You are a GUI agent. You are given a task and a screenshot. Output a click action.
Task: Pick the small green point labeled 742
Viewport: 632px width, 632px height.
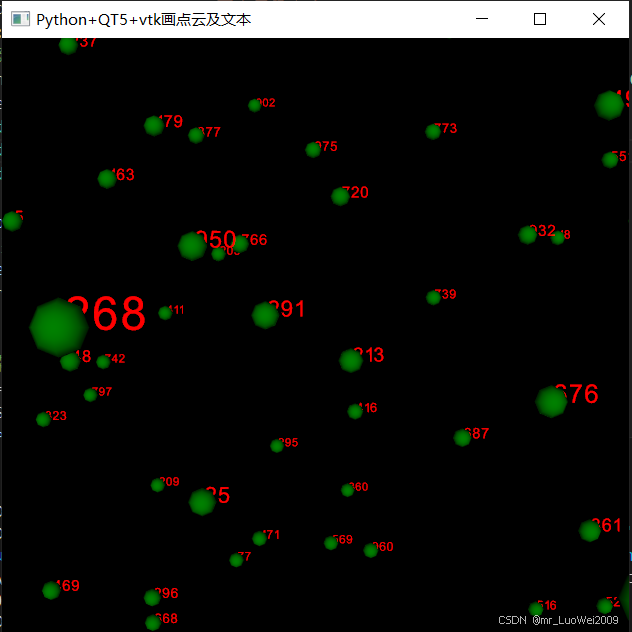pos(103,362)
